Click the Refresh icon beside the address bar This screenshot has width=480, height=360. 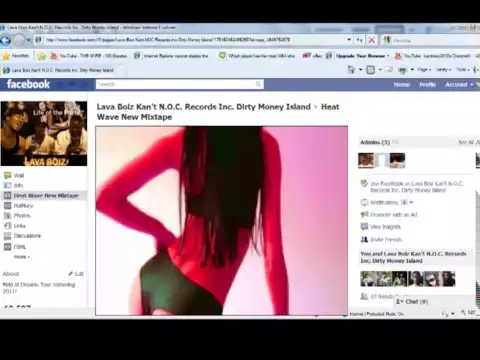[x=359, y=40]
